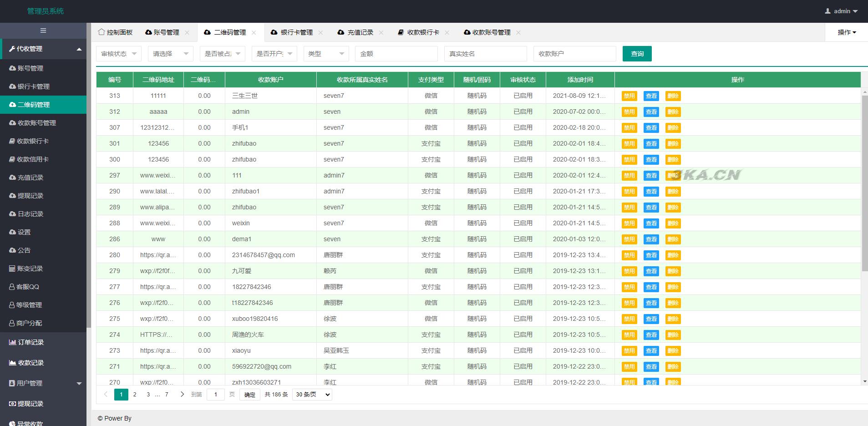Click the book icon next to 收款银行卡 in the sidebar

[12, 141]
